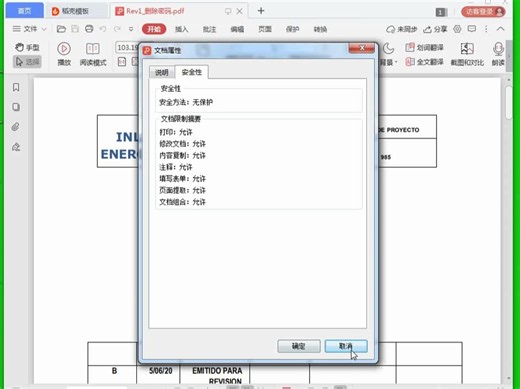Add a new tab with plus icon

click(261, 11)
